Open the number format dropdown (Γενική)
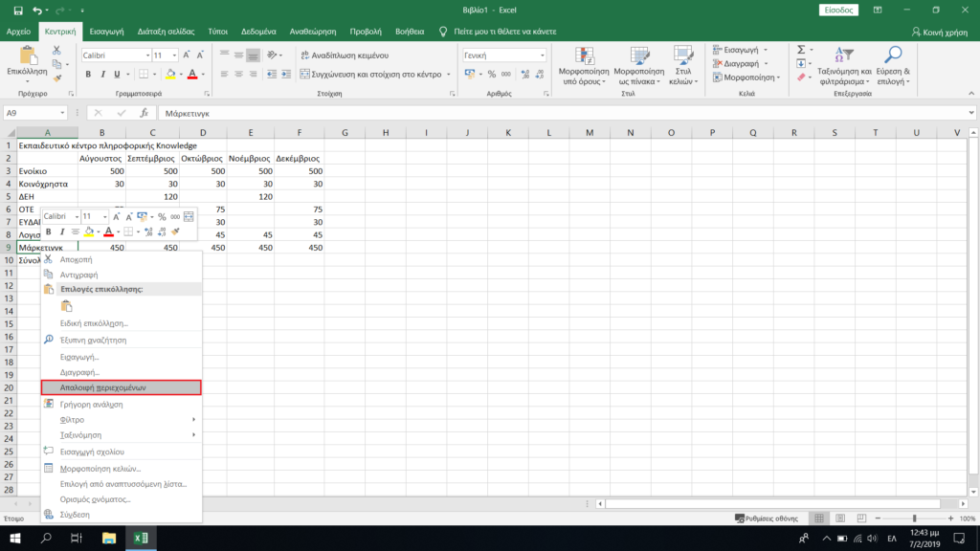The height and width of the screenshot is (551, 980). [542, 55]
